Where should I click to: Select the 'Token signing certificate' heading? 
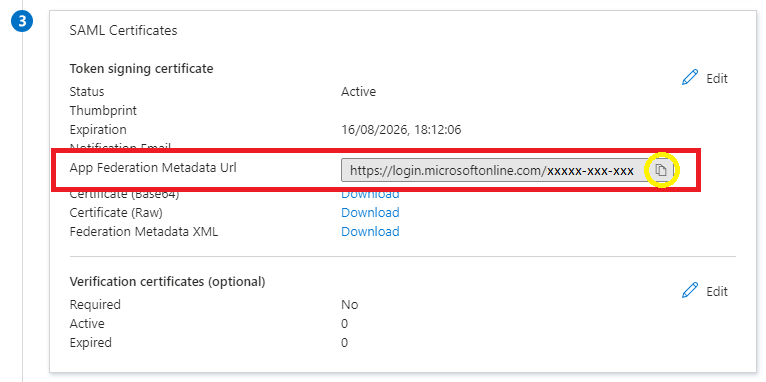pyautogui.click(x=142, y=69)
